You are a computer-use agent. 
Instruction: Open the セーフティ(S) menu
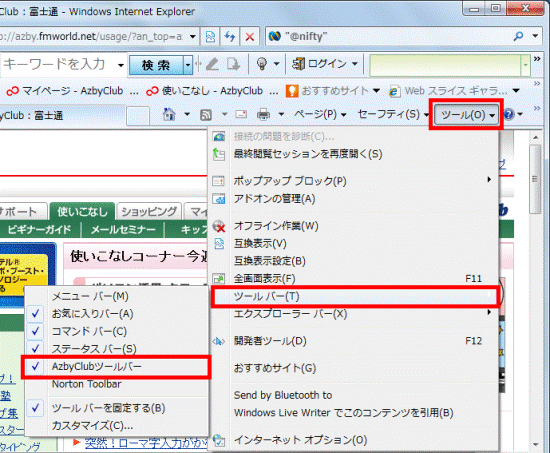click(x=393, y=114)
